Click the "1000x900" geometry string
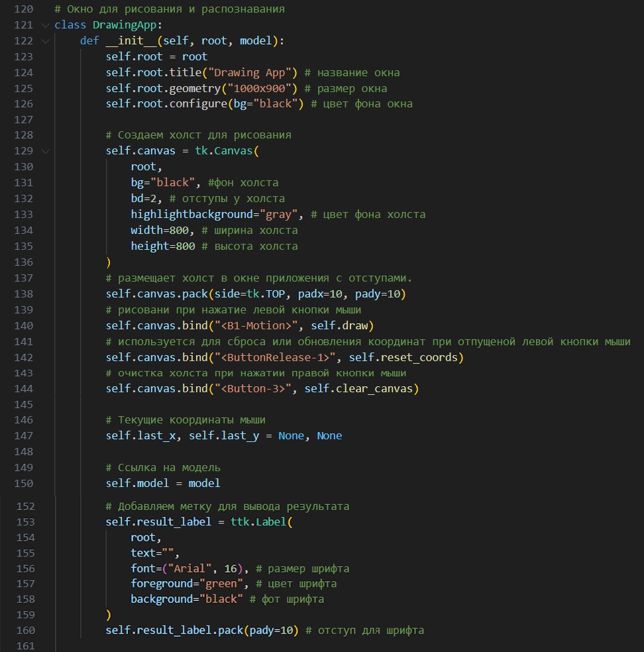Viewport: 644px width, 652px height. (x=259, y=89)
